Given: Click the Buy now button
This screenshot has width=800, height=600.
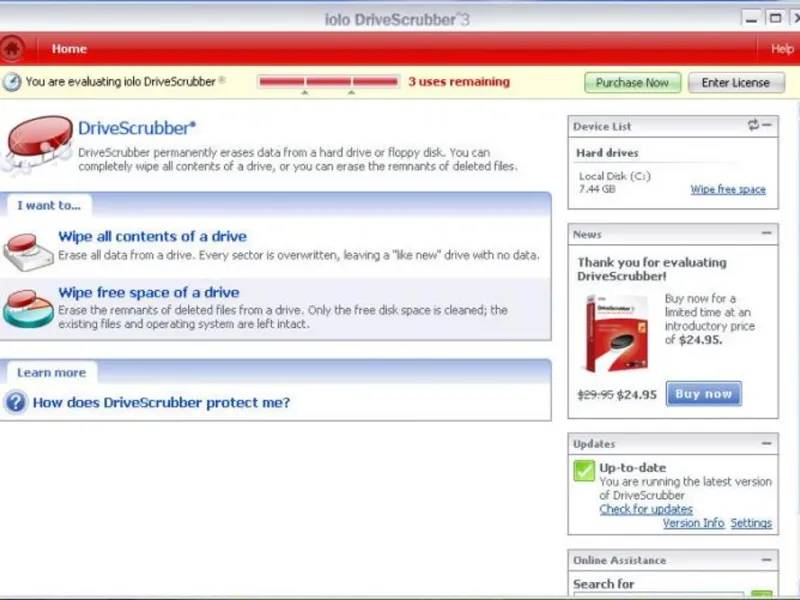Looking at the screenshot, I should click(x=704, y=393).
